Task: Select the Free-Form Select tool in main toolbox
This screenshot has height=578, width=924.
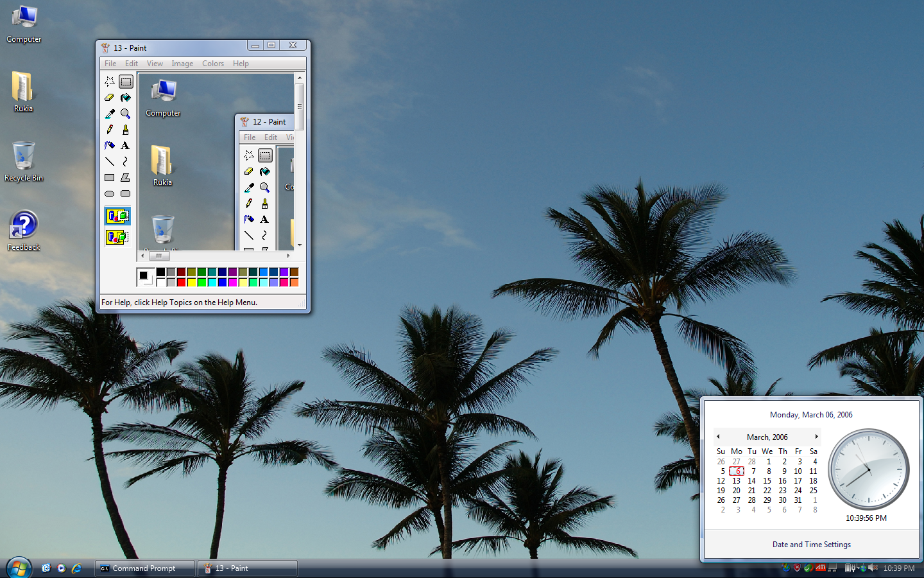Action: tap(110, 82)
